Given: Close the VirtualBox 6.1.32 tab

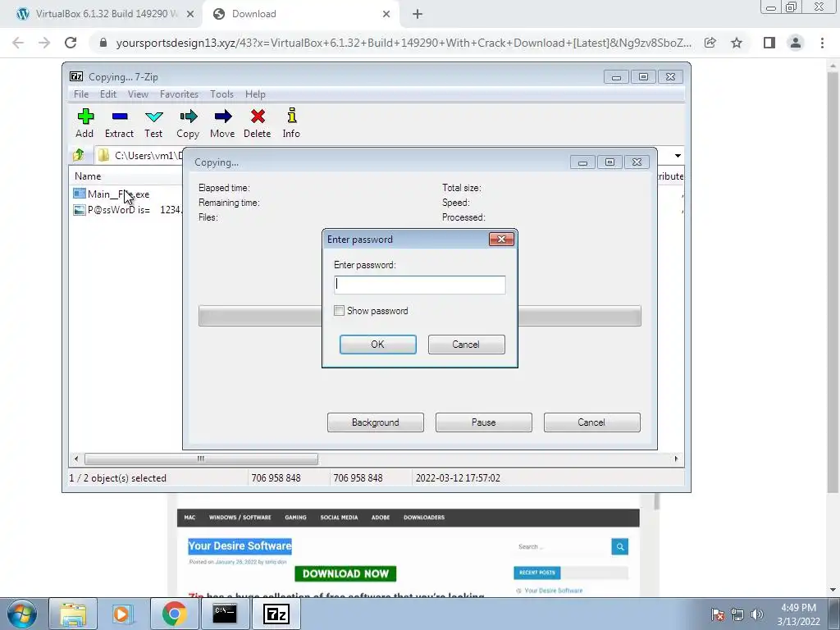Looking at the screenshot, I should pyautogui.click(x=190, y=15).
